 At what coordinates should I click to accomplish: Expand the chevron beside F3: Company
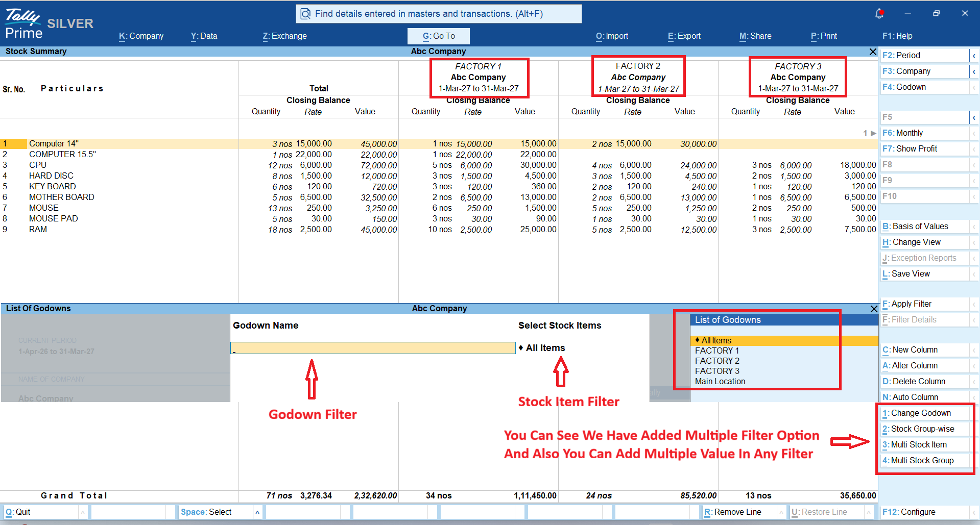[x=974, y=71]
